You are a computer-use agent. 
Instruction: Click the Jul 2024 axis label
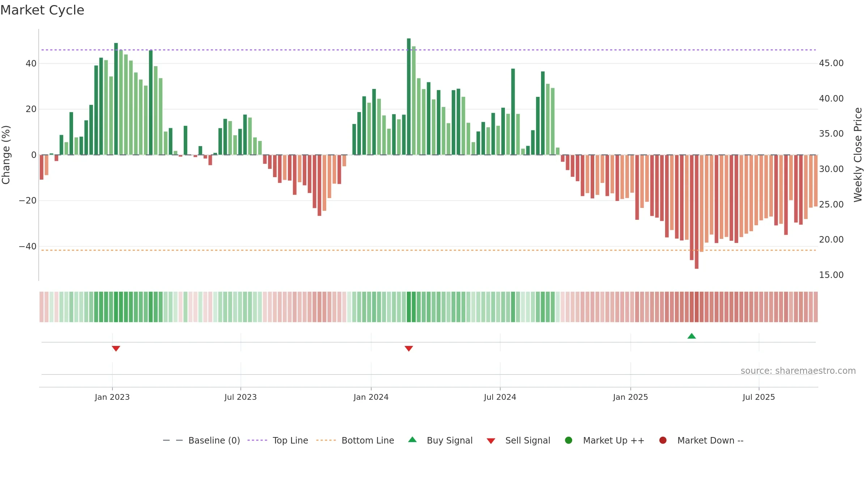[500, 397]
